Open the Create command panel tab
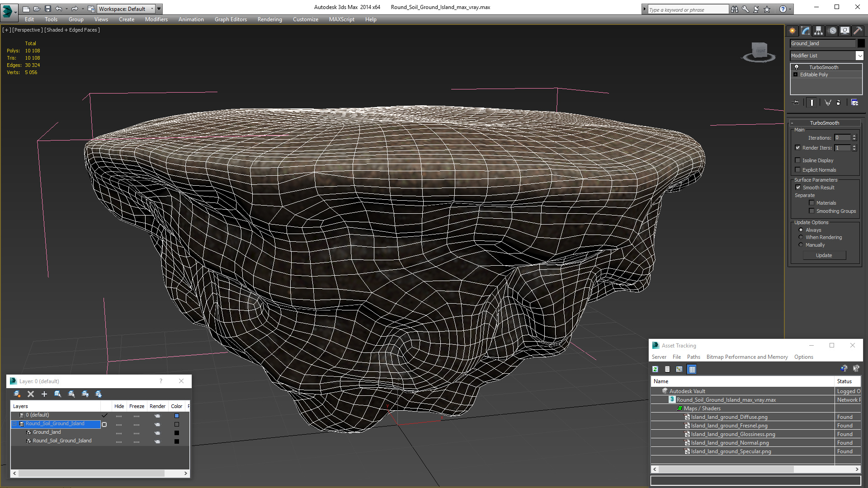The image size is (868, 488). coord(793,31)
